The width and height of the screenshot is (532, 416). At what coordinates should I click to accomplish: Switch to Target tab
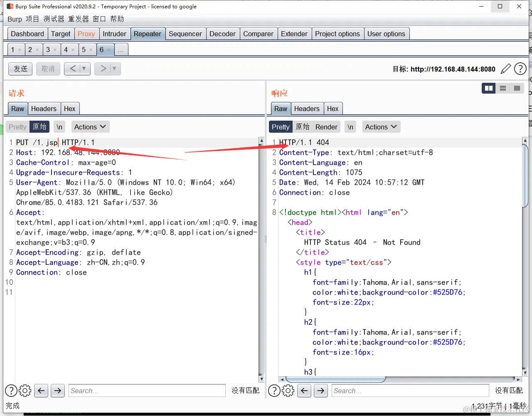(61, 34)
